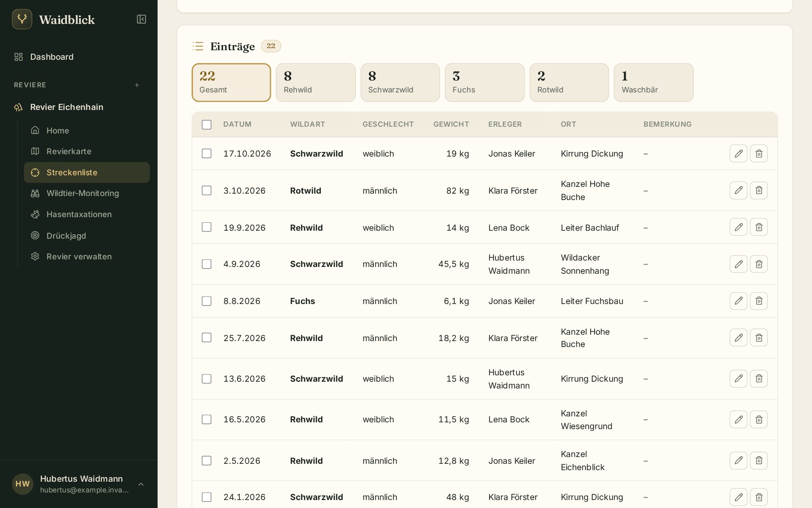Edit the 8.8.2026 Fuchs entry
Viewport: 812px width, 508px height.
pyautogui.click(x=738, y=301)
